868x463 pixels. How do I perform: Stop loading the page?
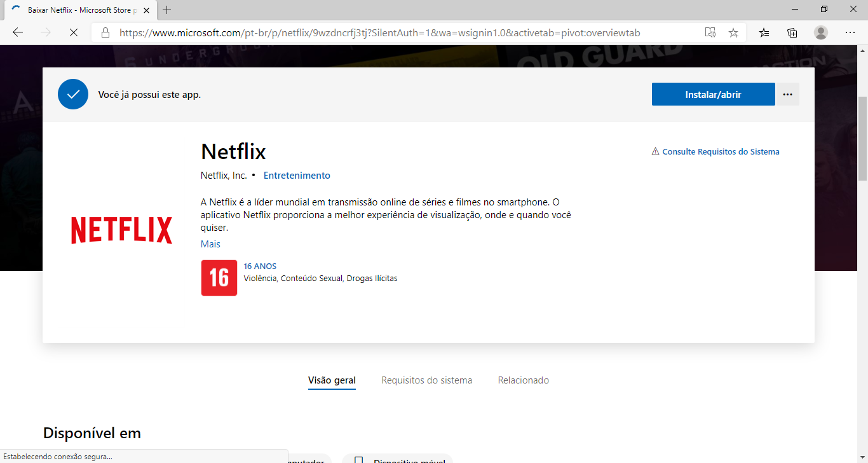[74, 32]
